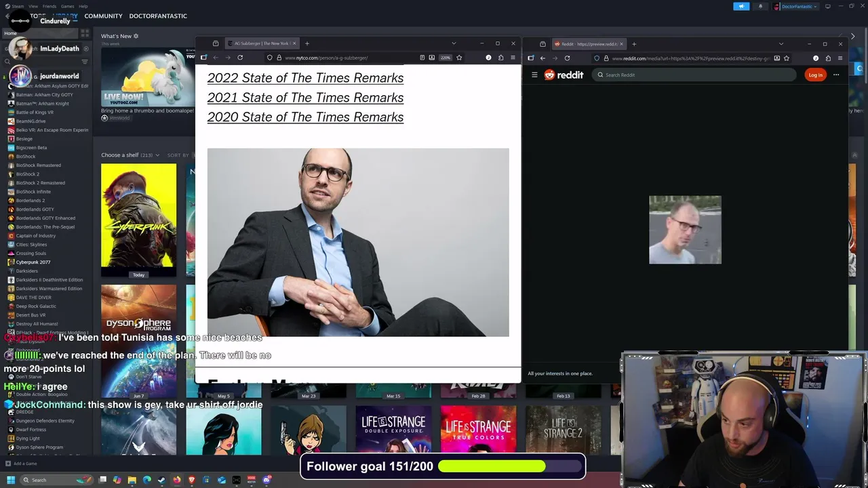Open new tab in NYT browser window
Viewport: 868px width, 488px height.
pyautogui.click(x=307, y=43)
